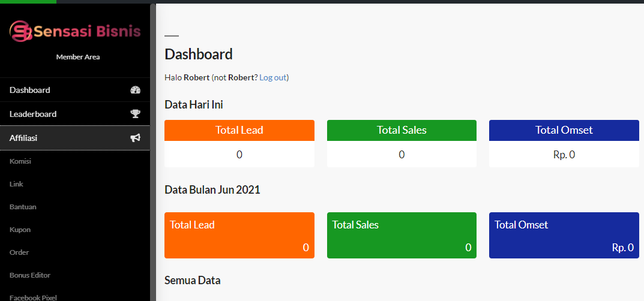Click the Leaderboard trophy icon
This screenshot has width=644, height=301.
(x=135, y=114)
